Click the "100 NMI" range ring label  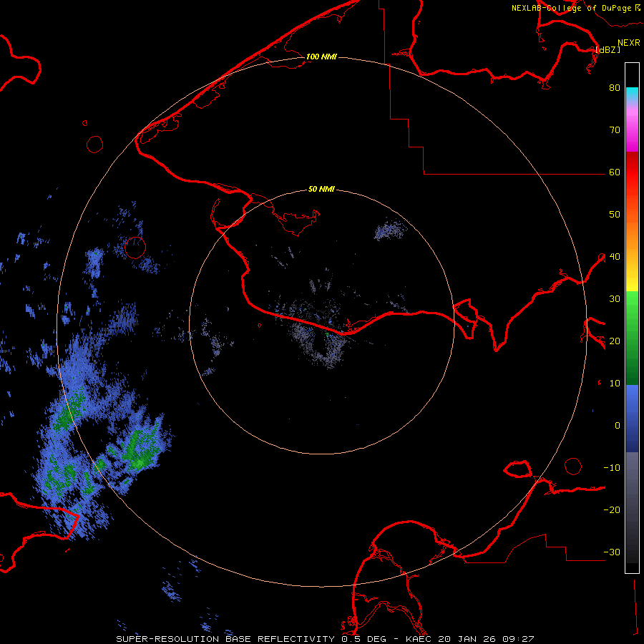coord(321,57)
